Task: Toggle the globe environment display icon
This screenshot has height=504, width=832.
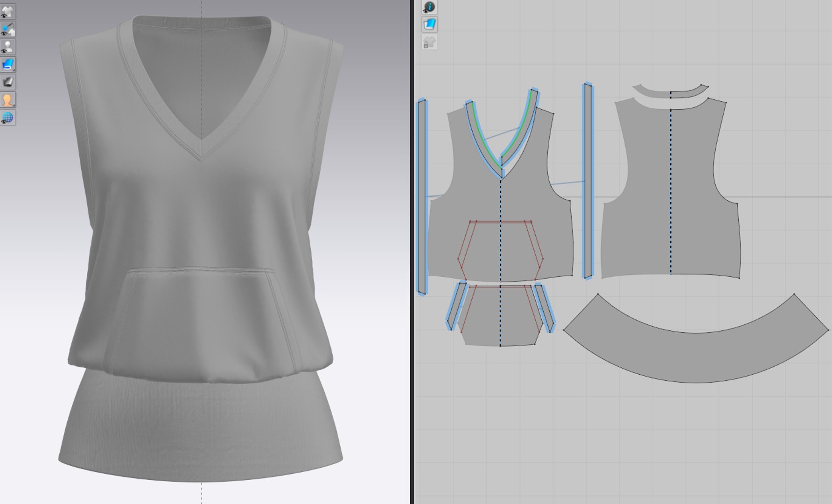Action: point(8,118)
